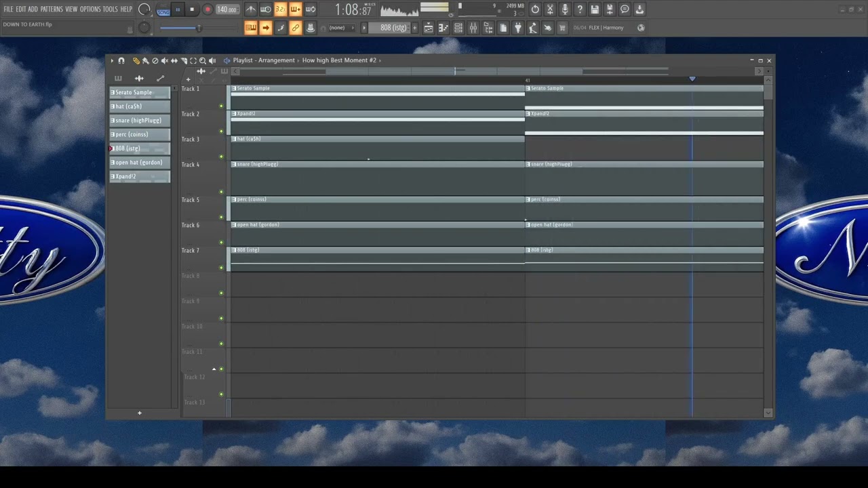Image resolution: width=868 pixels, height=488 pixels.
Task: Click the one-click audio recording microphone icon
Action: click(x=565, y=9)
